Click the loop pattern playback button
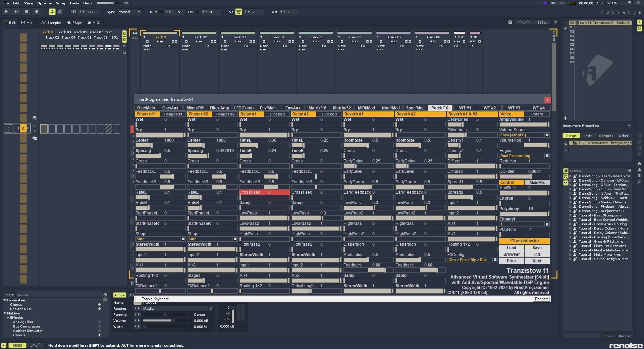The width and height of the screenshot is (644, 349). pyautogui.click(x=16, y=12)
